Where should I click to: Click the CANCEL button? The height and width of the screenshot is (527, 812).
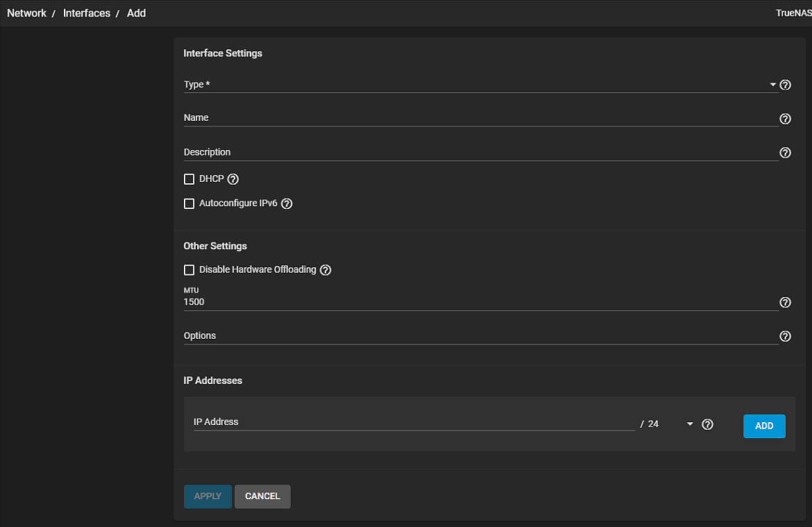point(262,496)
